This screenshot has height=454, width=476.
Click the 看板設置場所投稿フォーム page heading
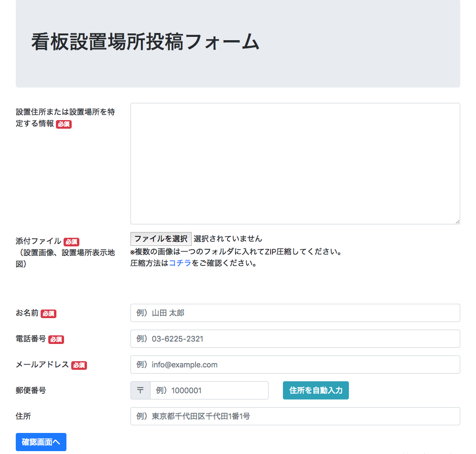(x=145, y=42)
